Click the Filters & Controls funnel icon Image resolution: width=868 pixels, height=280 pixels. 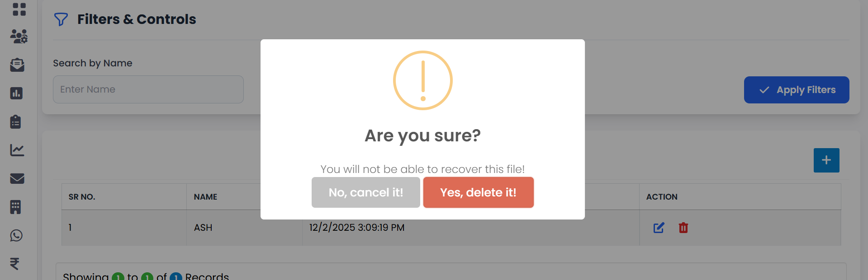click(61, 19)
